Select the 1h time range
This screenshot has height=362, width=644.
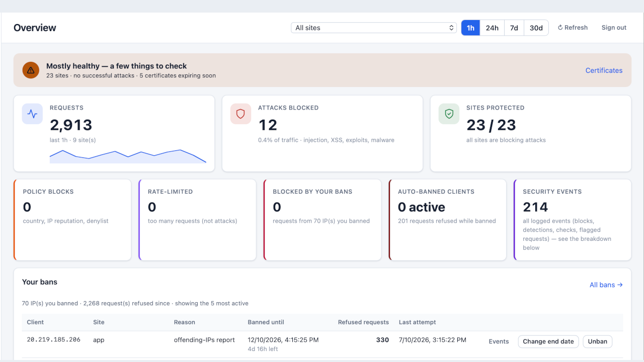pos(470,28)
